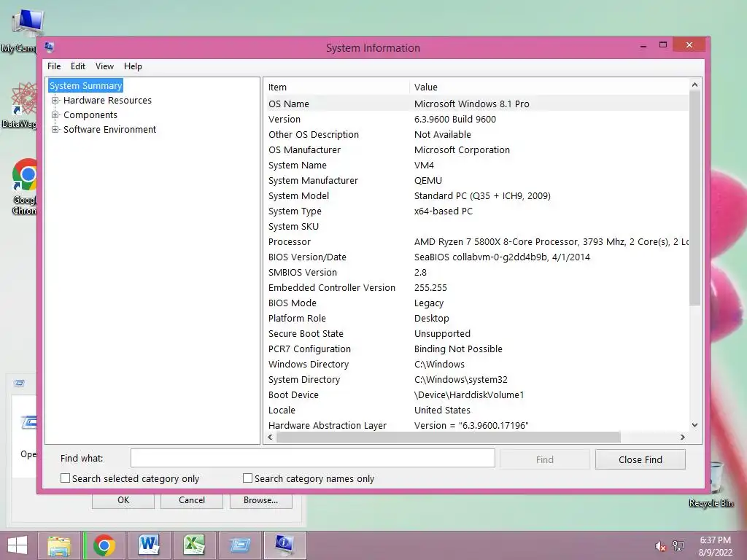747x560 pixels.
Task: Select the Windows Directory row
Action: [476, 365]
